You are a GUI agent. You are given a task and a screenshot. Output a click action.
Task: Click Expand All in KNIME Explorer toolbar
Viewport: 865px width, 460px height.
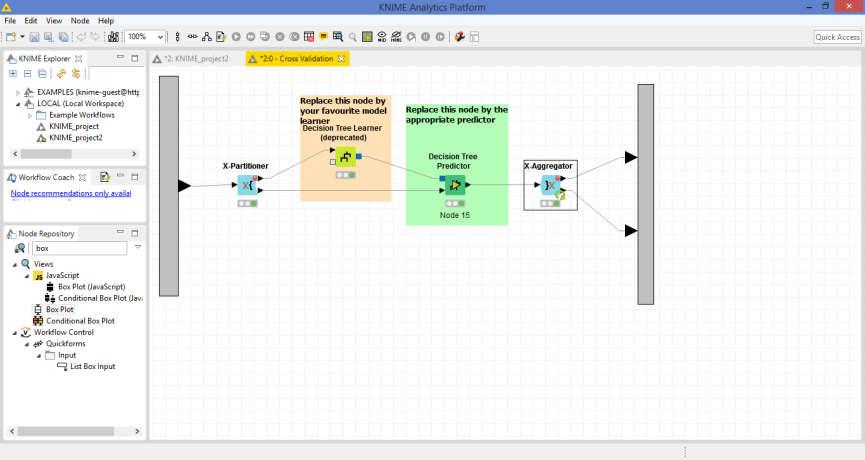click(13, 73)
